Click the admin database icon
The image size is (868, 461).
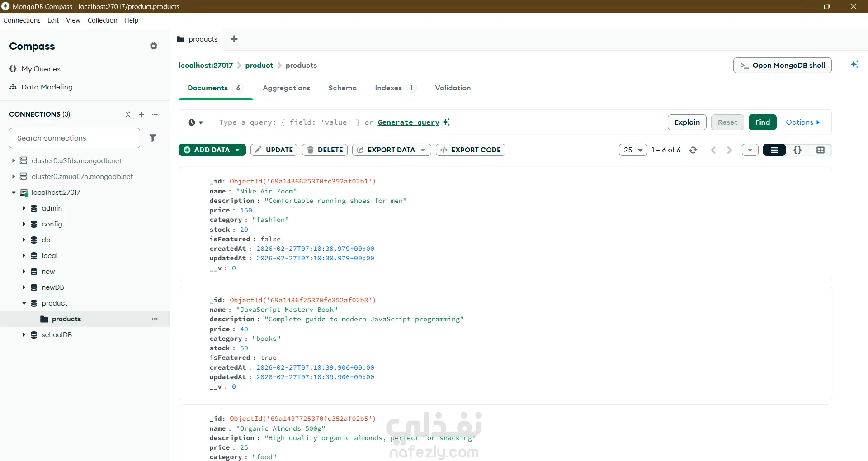click(x=34, y=208)
